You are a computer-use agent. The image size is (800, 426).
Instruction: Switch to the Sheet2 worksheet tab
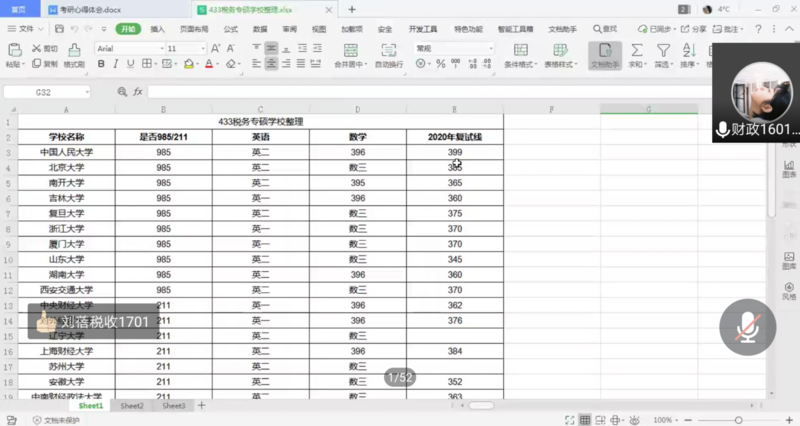tap(132, 406)
